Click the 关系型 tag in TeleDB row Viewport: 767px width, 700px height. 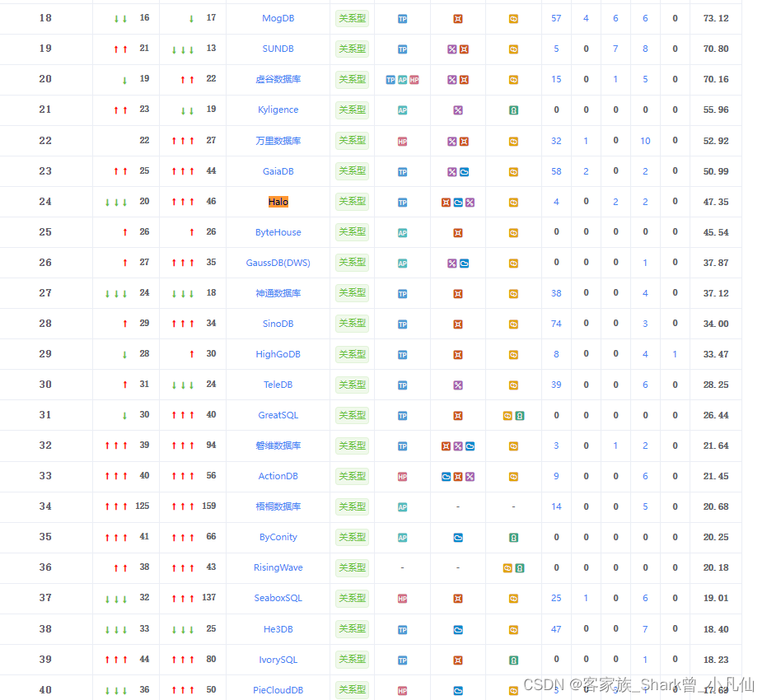353,385
